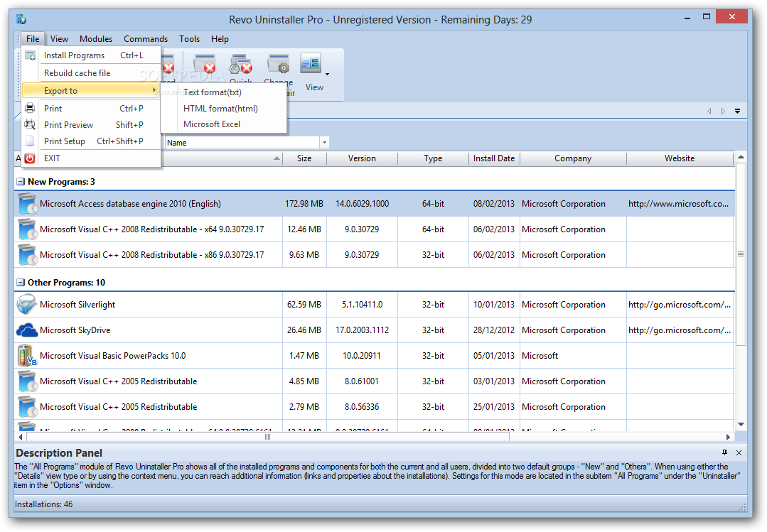Screen dimensions: 767x532
Task: Click the vertical scrollbar thumb
Action: pyautogui.click(x=741, y=254)
